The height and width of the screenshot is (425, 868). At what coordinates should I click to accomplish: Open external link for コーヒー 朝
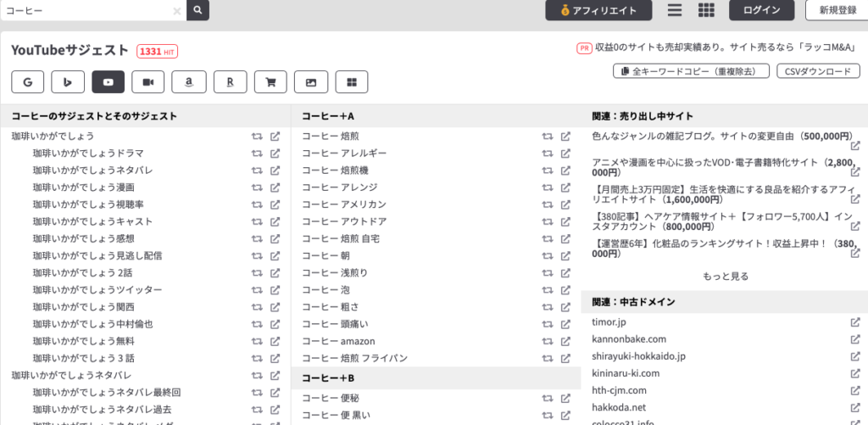click(565, 256)
